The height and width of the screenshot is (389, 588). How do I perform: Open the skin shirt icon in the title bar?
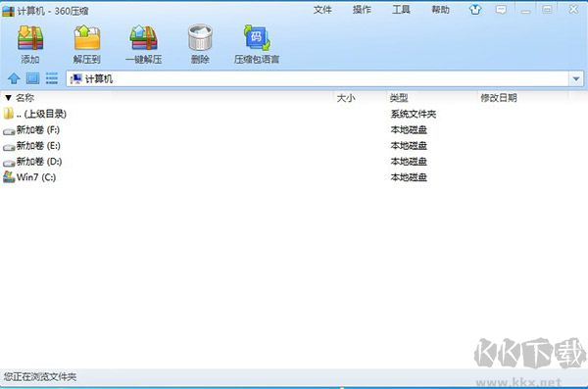point(475,10)
